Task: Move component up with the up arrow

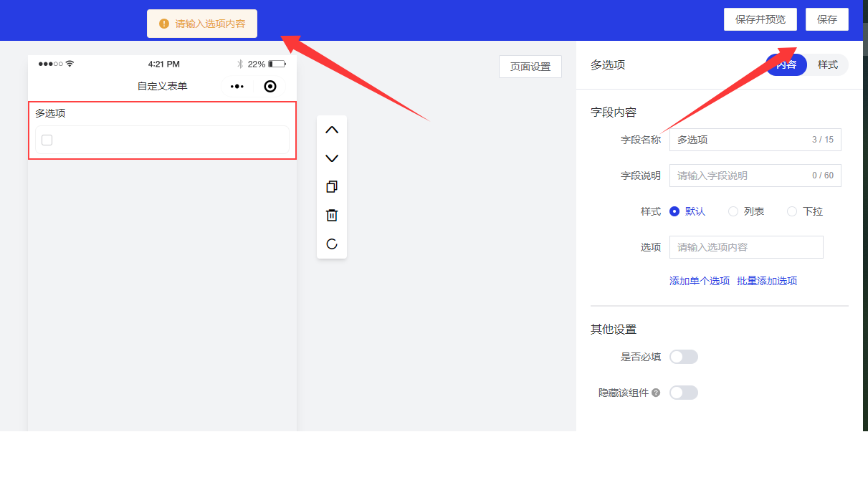Action: [x=332, y=130]
